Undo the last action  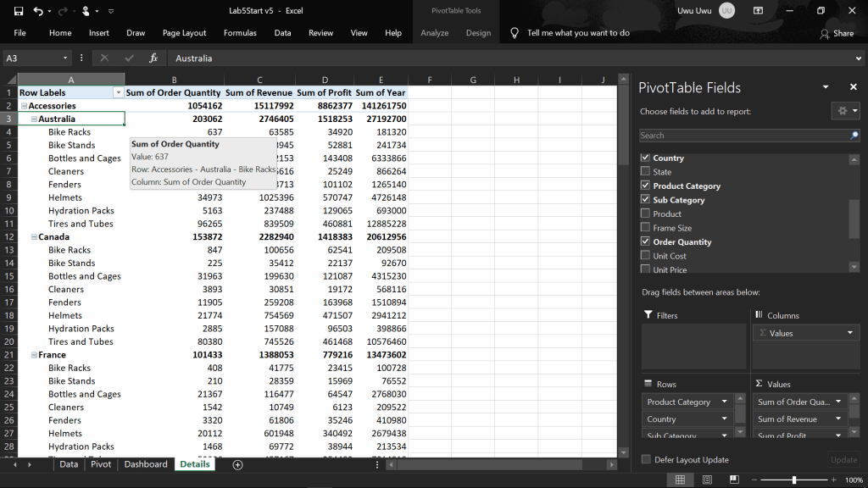pyautogui.click(x=38, y=11)
